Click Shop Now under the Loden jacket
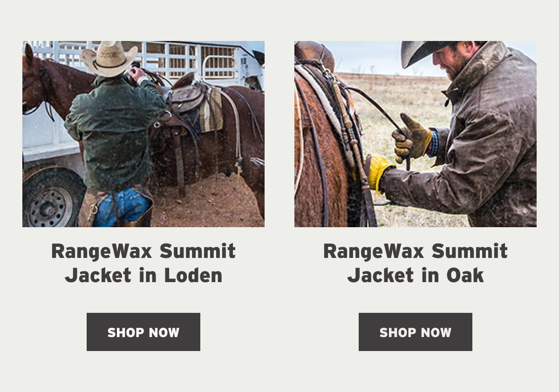 (143, 332)
